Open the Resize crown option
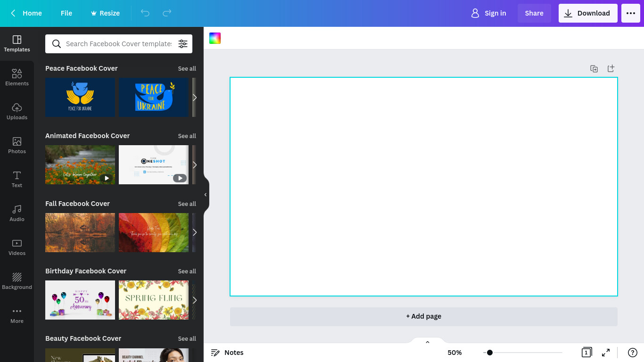Image resolution: width=644 pixels, height=362 pixels. [105, 13]
